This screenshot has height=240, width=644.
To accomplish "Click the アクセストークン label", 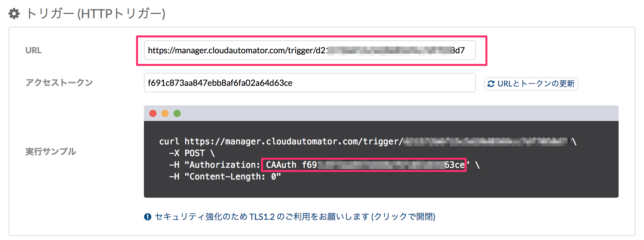I will coord(59,83).
